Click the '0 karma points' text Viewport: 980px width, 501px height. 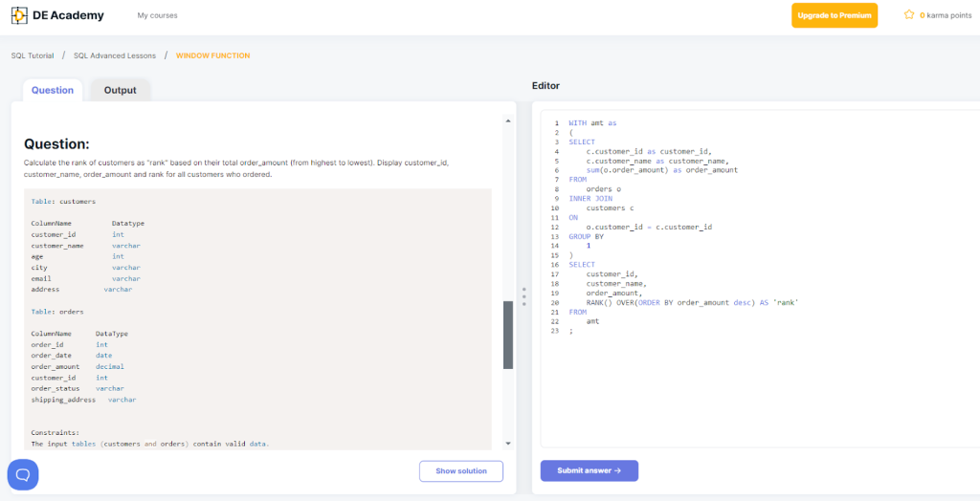pyautogui.click(x=945, y=15)
